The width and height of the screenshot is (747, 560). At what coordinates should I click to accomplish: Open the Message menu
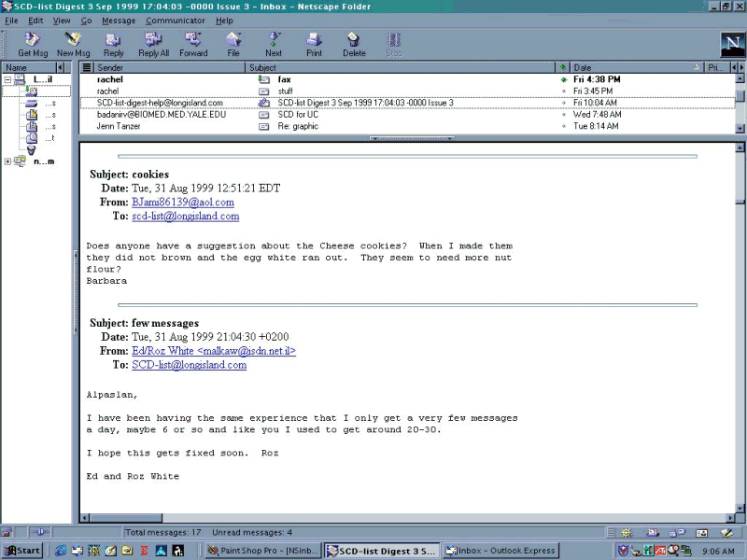pos(118,20)
